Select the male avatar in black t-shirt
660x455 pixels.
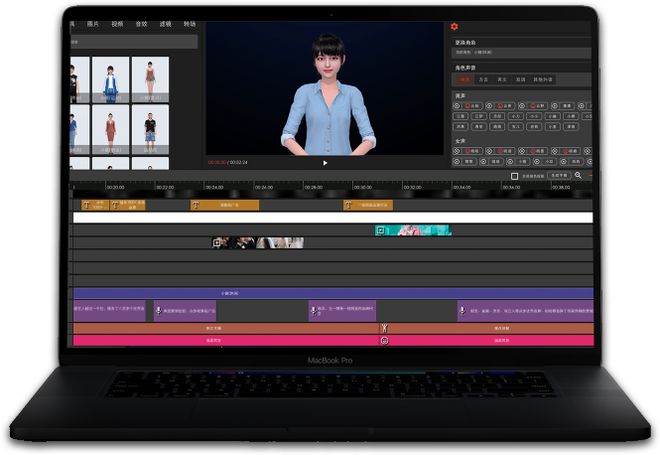[150, 129]
